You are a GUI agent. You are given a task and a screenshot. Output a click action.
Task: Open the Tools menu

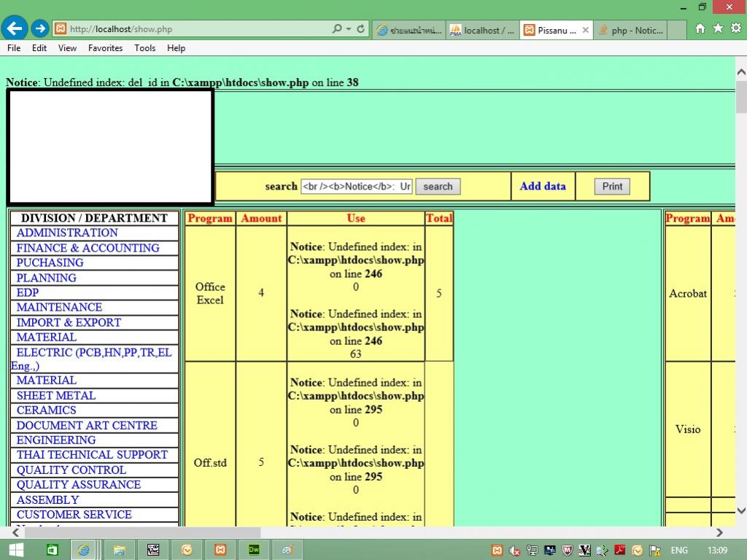pos(145,48)
